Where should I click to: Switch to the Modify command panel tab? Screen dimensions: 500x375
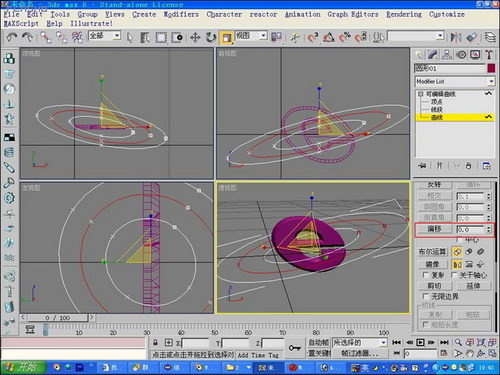click(433, 55)
